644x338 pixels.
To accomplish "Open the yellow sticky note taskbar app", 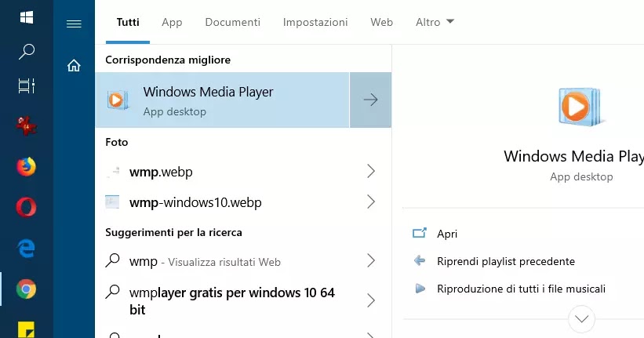I will click(x=27, y=329).
